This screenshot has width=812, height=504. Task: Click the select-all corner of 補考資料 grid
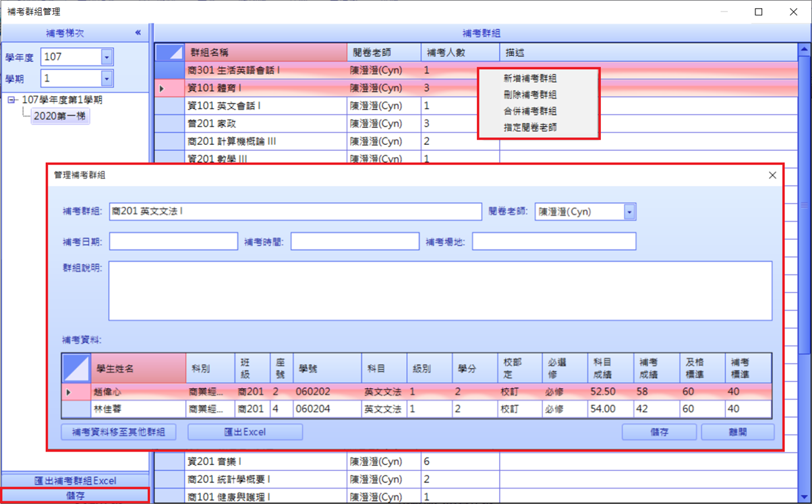(76, 369)
